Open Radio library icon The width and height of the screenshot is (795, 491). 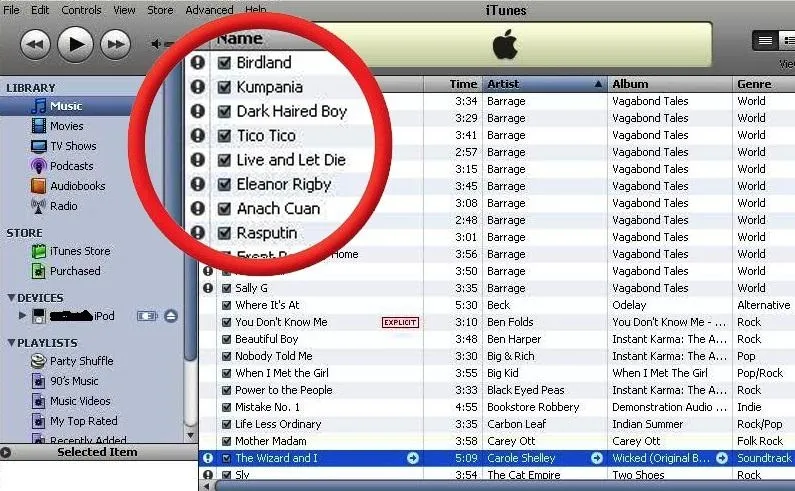pos(39,206)
